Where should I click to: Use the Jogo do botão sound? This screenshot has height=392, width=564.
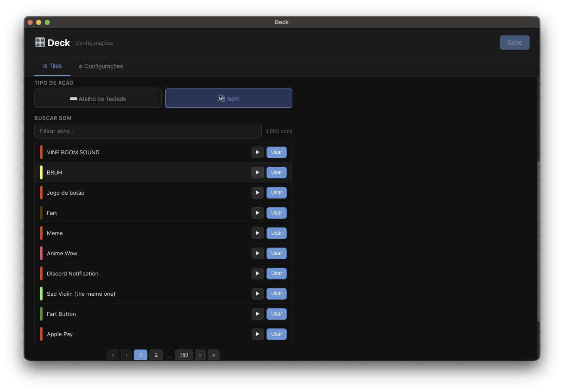pos(276,193)
